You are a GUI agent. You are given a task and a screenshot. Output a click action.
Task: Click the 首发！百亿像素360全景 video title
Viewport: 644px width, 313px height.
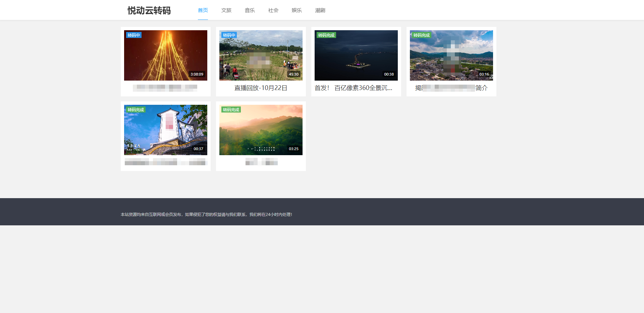click(x=353, y=88)
